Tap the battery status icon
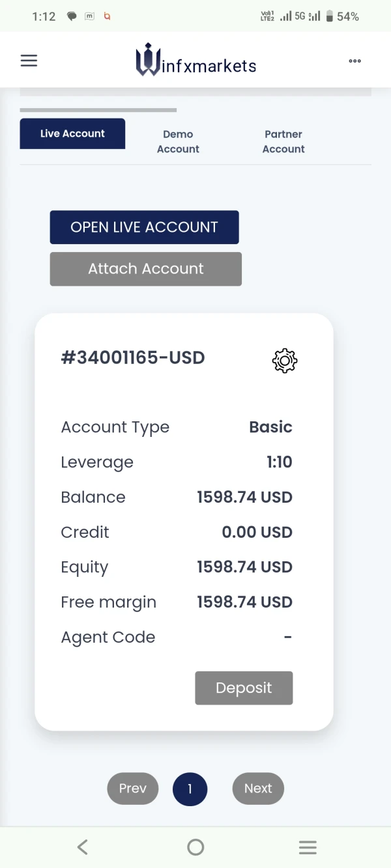The image size is (391, 868). point(330,16)
